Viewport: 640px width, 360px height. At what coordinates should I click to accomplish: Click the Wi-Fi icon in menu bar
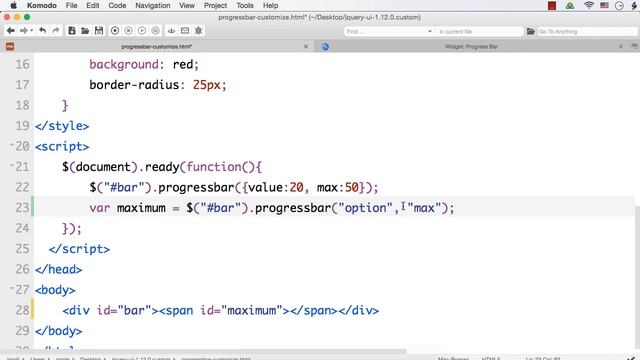[x=589, y=5]
